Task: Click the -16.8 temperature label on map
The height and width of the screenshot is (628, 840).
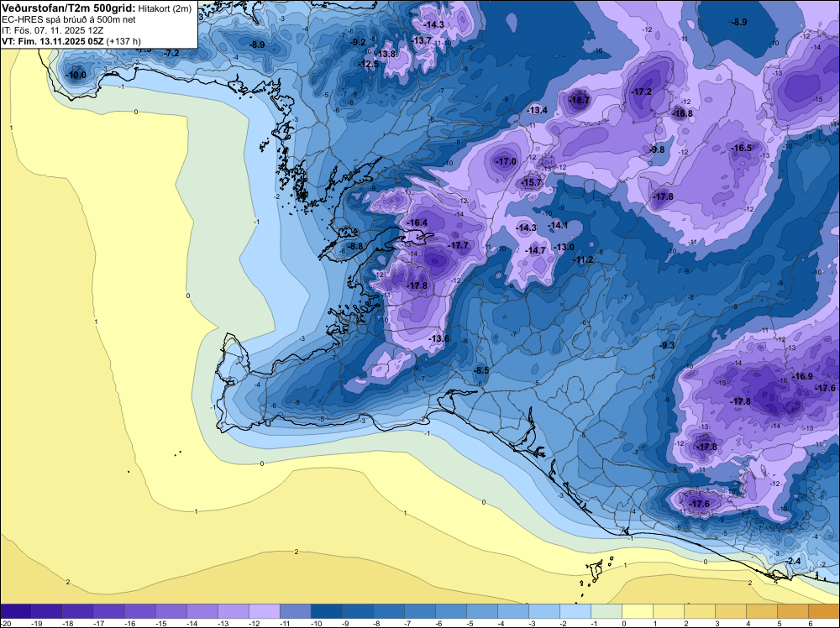Action: (682, 113)
